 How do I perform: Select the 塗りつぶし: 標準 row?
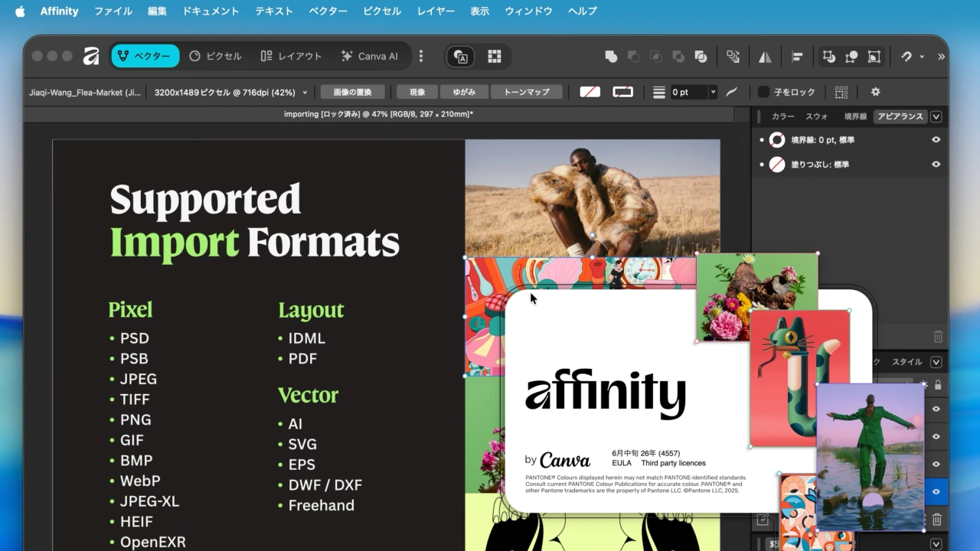850,165
